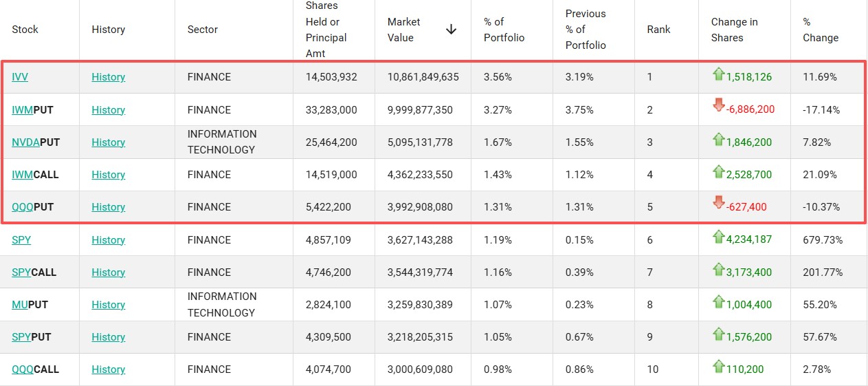Open the IWM ticker in IWMCALL row
868x386 pixels.
pos(23,175)
